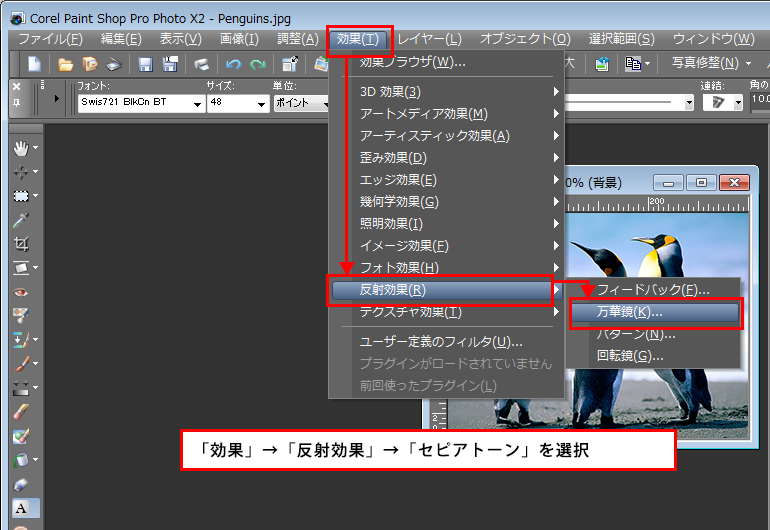Image resolution: width=770 pixels, height=530 pixels.
Task: Open the 編集(E) menu
Action: (121, 39)
